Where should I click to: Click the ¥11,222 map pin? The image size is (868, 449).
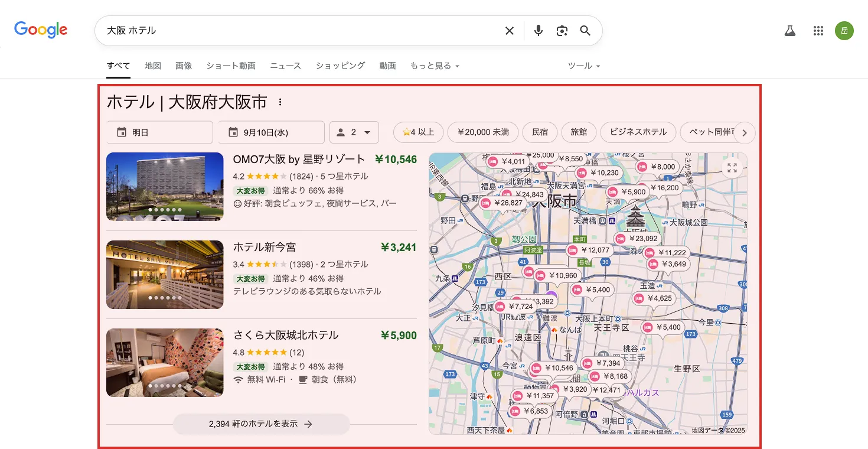coord(666,253)
